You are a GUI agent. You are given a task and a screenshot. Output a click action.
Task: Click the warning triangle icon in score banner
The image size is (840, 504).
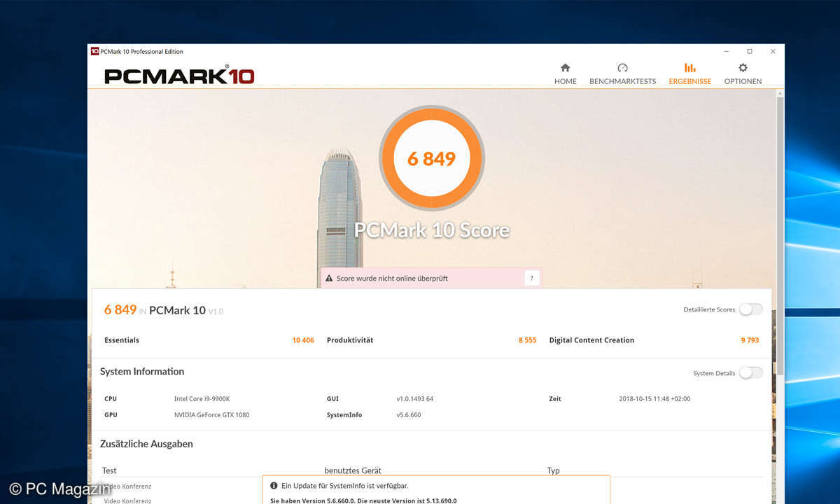tap(329, 278)
